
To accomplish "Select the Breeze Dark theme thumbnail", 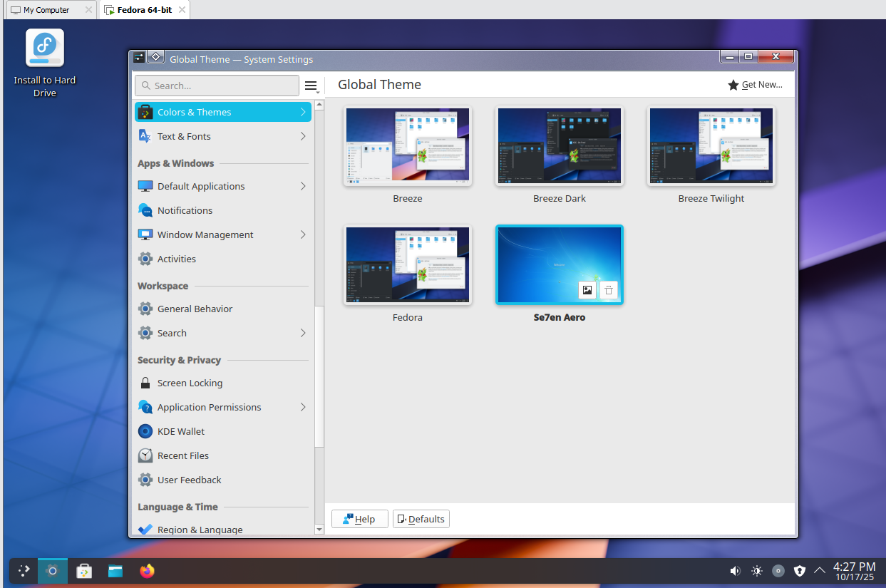I will (560, 147).
